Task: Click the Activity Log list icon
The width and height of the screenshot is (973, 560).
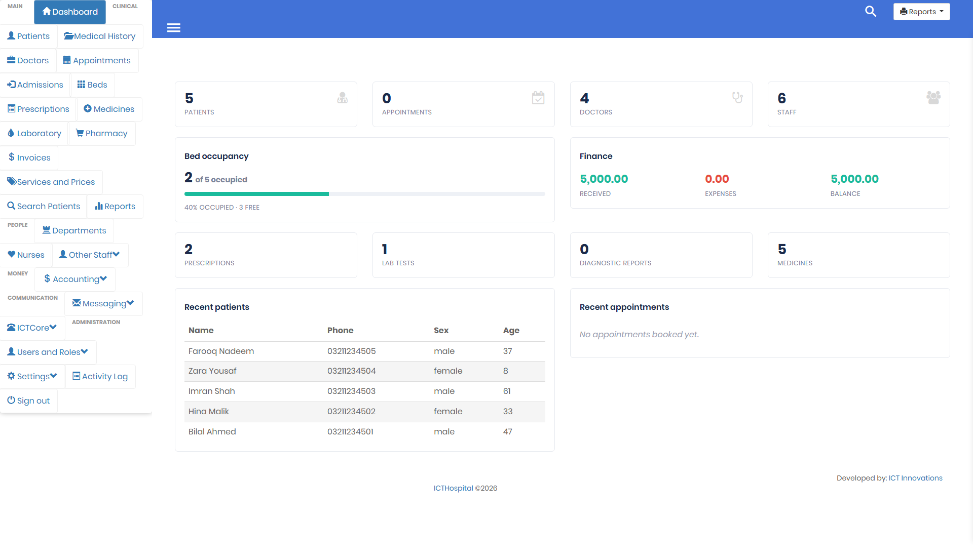Action: [x=76, y=376]
